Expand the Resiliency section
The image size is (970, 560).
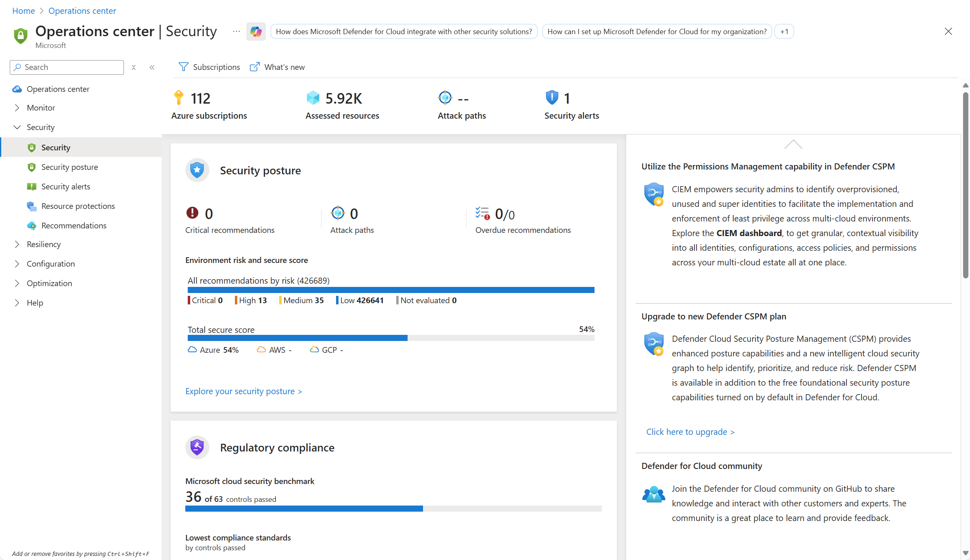coord(17,244)
